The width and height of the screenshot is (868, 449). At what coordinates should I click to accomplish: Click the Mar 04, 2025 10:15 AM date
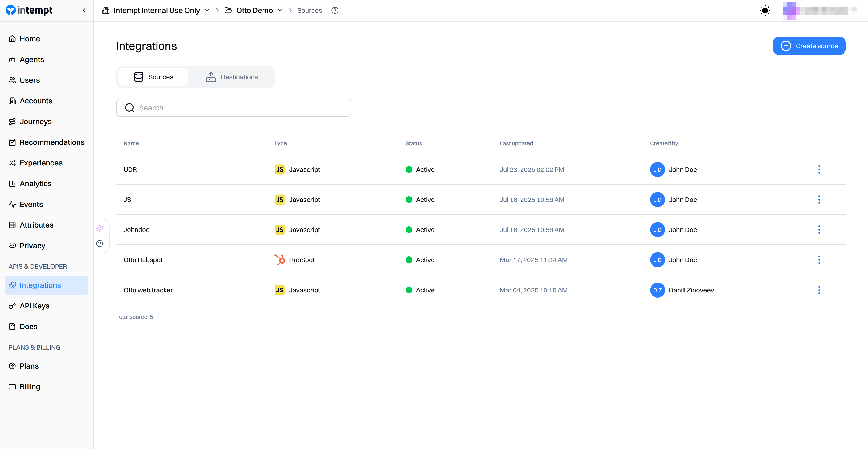(533, 290)
